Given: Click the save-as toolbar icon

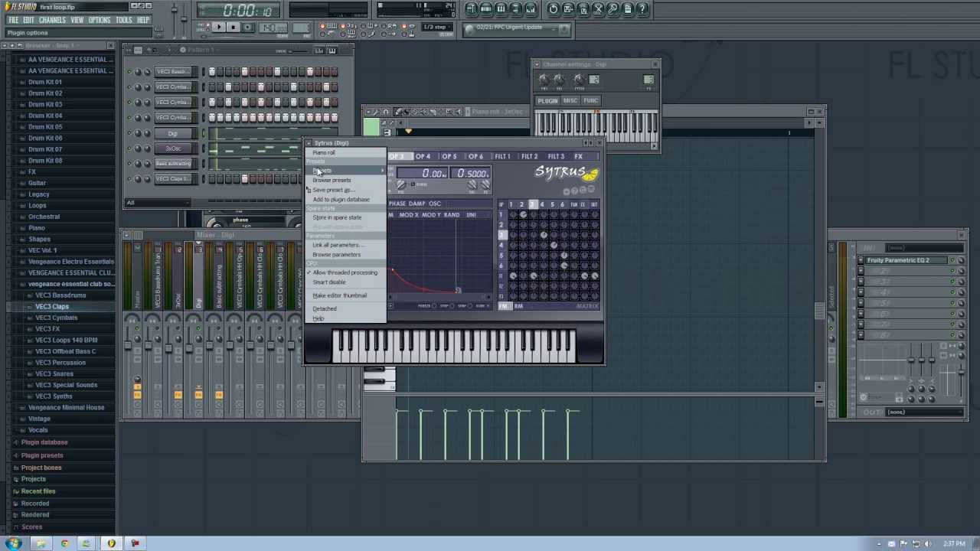Looking at the screenshot, I should point(568,9).
